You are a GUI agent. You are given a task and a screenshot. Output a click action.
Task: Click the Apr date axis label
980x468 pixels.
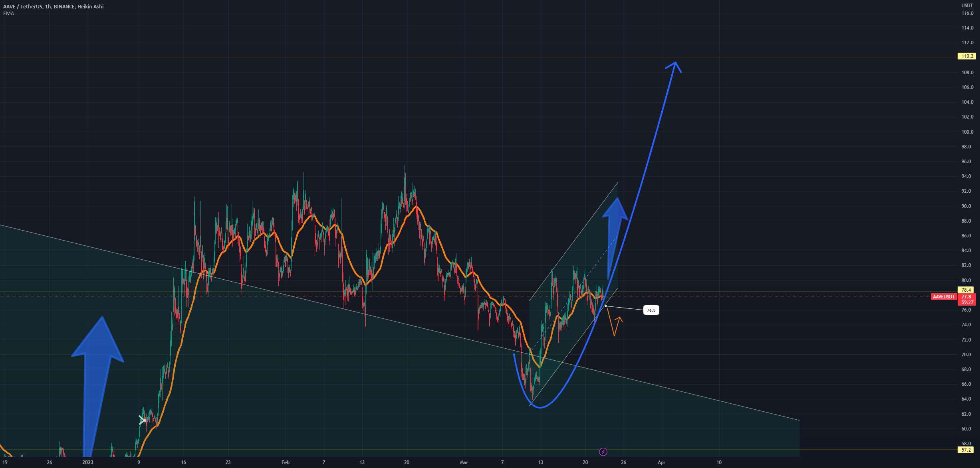pyautogui.click(x=661, y=462)
